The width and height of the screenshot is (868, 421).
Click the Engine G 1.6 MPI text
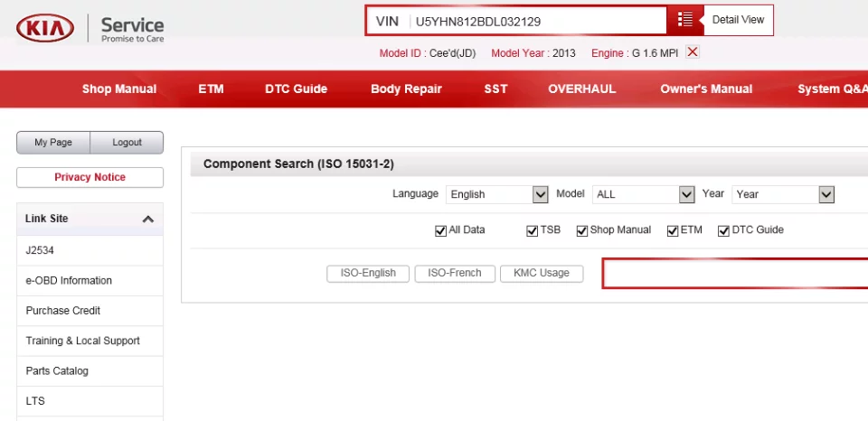(x=635, y=53)
